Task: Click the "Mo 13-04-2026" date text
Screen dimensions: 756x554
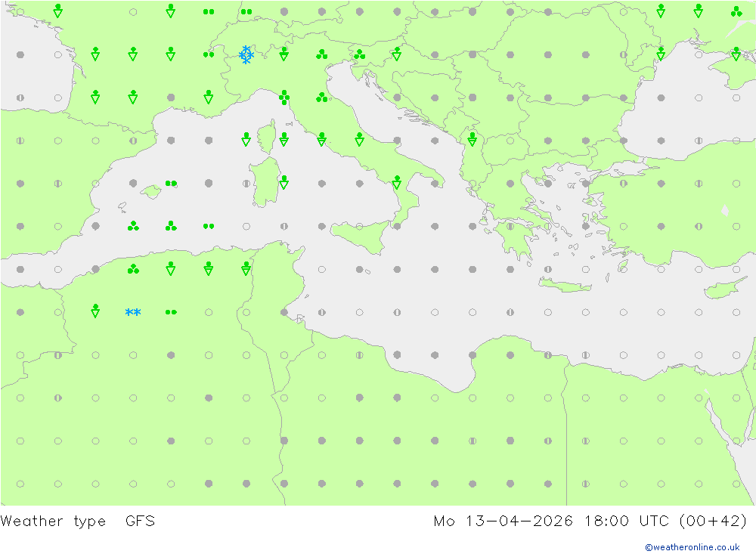Action: (x=503, y=522)
